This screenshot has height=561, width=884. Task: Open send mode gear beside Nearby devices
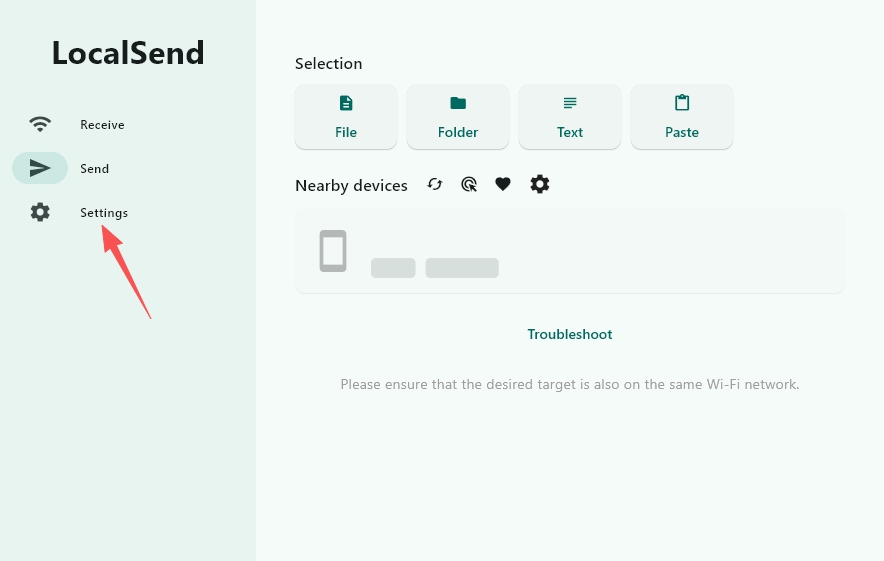pyautogui.click(x=540, y=184)
